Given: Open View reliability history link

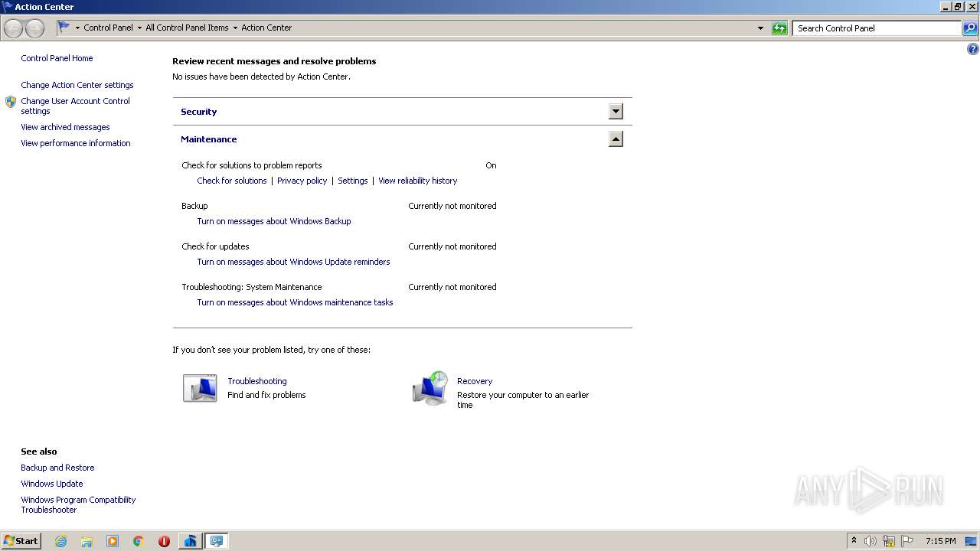Looking at the screenshot, I should pos(417,181).
